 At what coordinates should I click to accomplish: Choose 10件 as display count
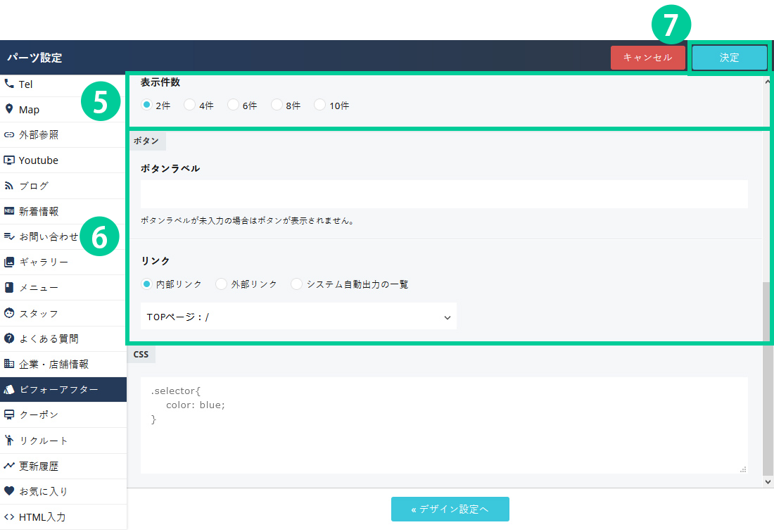(x=320, y=105)
